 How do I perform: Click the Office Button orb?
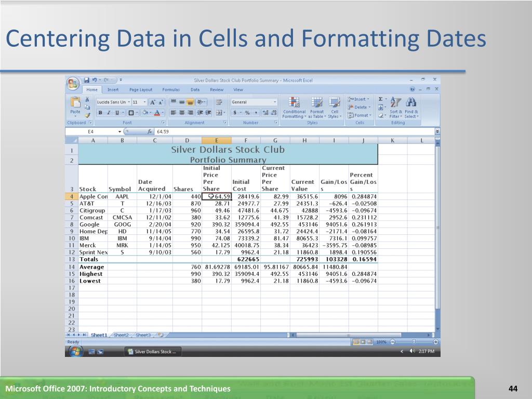(x=73, y=84)
